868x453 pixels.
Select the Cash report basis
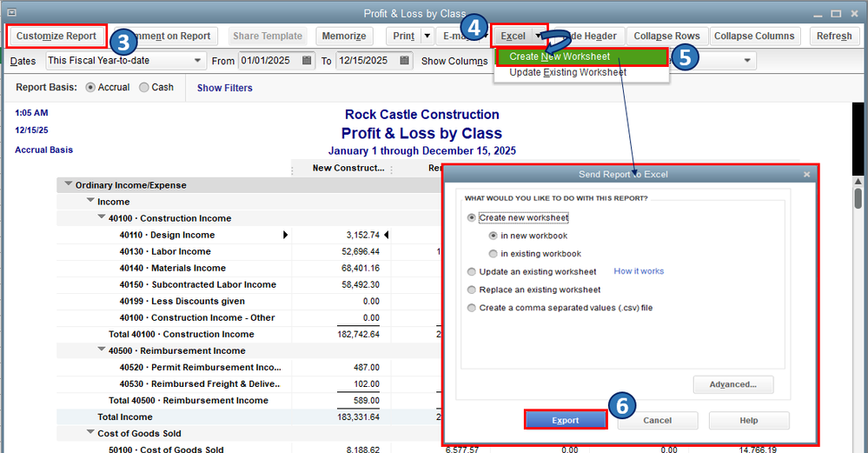[x=144, y=88]
